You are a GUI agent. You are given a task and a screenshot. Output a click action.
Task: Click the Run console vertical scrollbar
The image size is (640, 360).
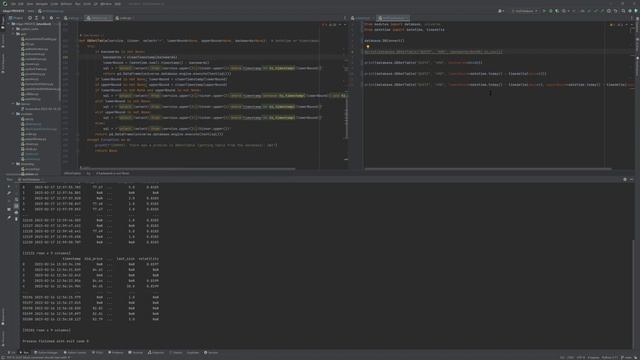(x=633, y=294)
